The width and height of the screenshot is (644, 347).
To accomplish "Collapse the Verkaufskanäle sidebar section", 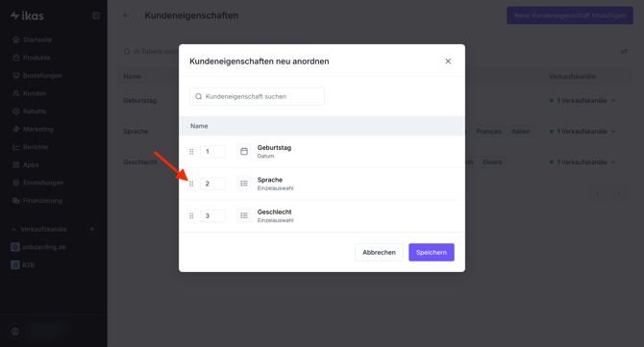I will click(14, 229).
